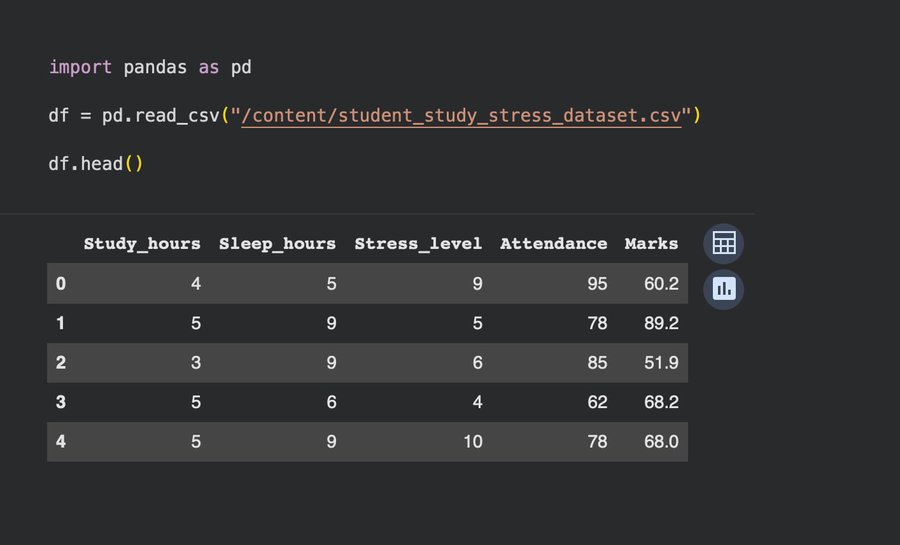The width and height of the screenshot is (900, 545).
Task: Click the Marks value 60.2
Action: [661, 284]
